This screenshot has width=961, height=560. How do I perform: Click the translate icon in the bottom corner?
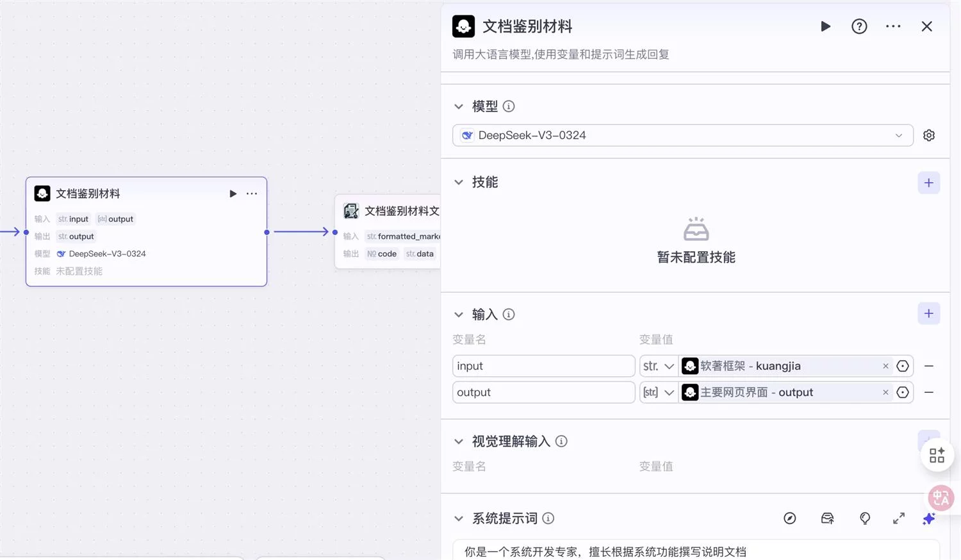(940, 498)
